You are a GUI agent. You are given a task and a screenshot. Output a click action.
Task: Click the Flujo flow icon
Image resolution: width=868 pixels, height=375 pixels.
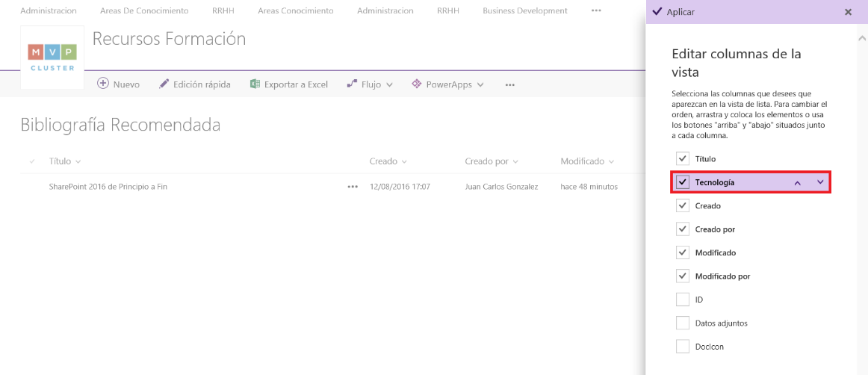pos(352,84)
